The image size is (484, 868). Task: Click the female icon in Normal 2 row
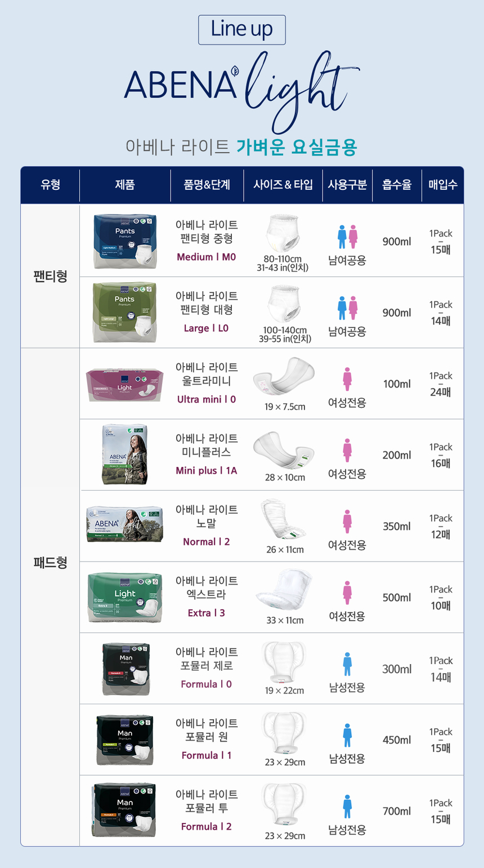click(347, 522)
